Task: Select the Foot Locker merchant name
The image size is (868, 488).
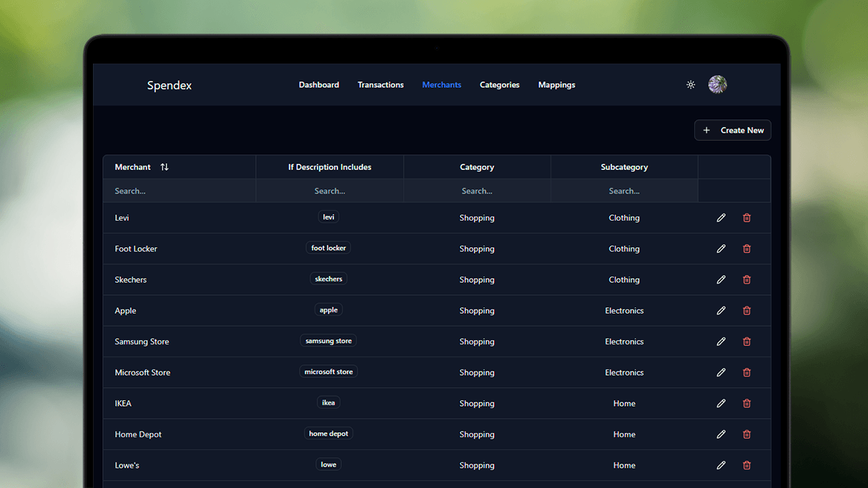Action: (x=136, y=249)
